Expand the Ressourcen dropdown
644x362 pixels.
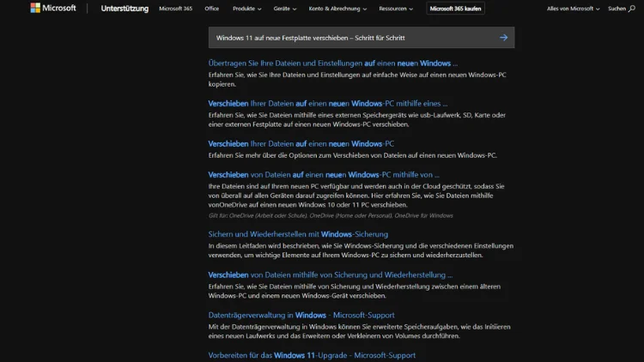[396, 9]
